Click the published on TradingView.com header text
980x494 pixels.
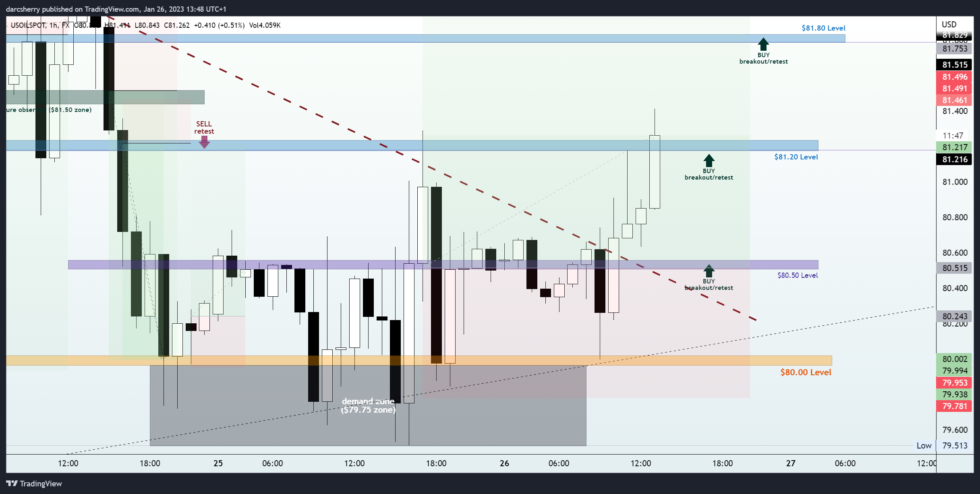(x=116, y=9)
